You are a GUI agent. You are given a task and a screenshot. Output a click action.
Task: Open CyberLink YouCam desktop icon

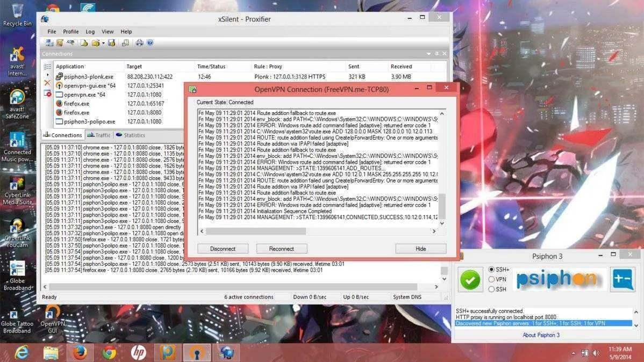click(x=17, y=233)
